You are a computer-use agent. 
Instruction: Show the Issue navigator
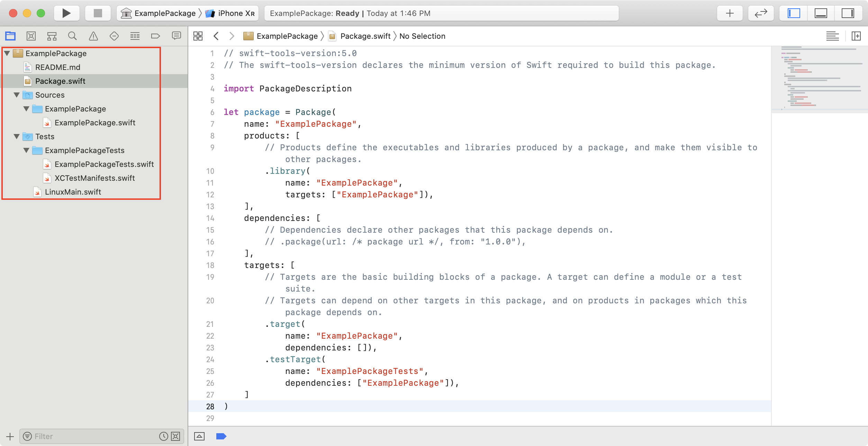point(93,36)
